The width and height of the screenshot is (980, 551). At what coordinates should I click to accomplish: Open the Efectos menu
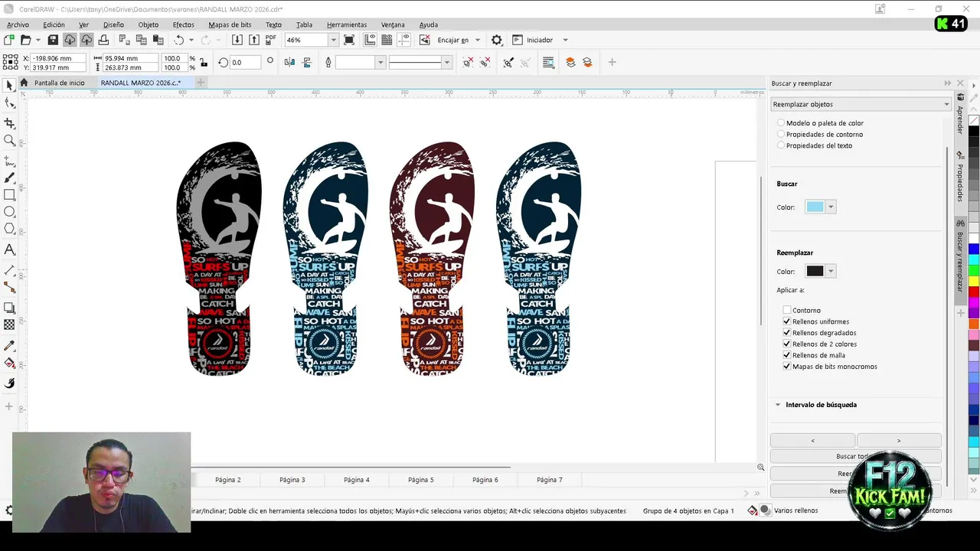point(184,24)
